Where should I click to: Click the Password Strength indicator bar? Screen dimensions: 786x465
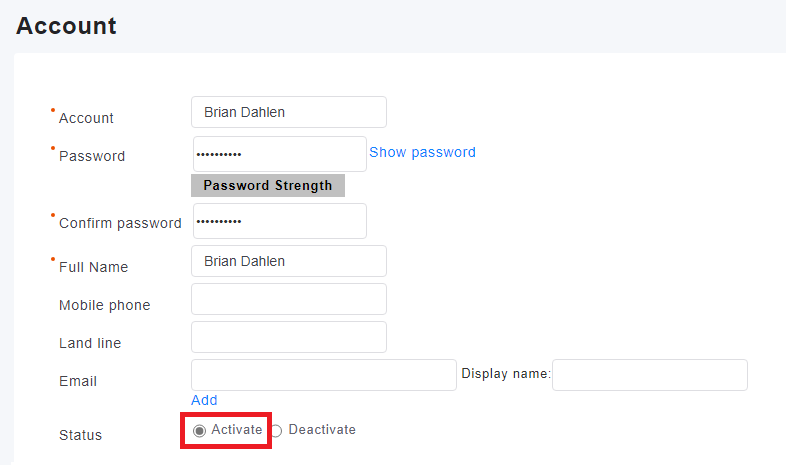pos(267,185)
